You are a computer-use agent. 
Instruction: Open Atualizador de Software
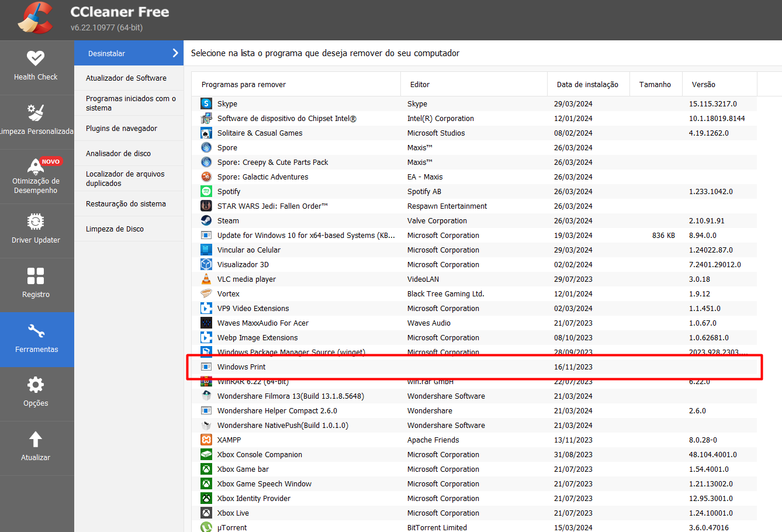click(x=129, y=78)
